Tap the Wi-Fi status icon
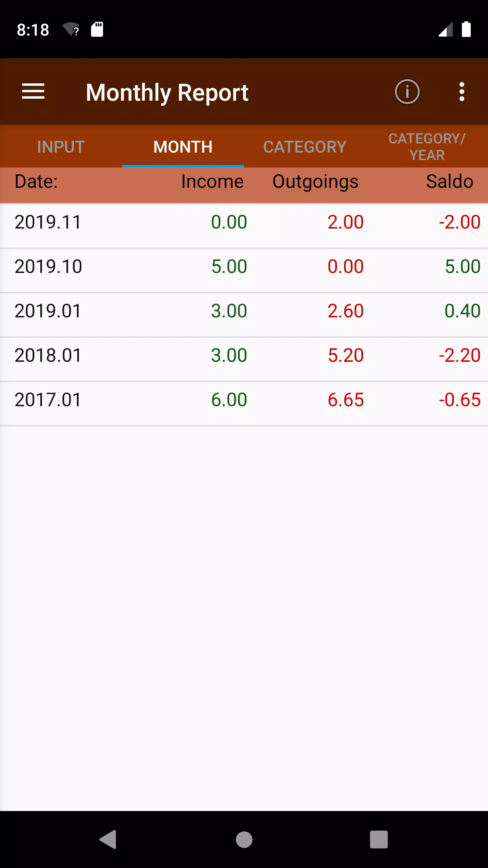Viewport: 488px width, 868px height. coord(71,29)
